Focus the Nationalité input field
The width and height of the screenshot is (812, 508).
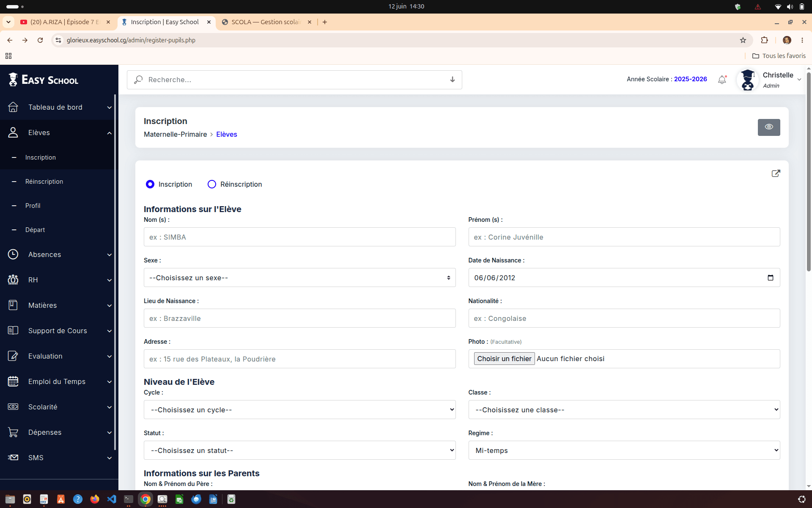pos(624,318)
